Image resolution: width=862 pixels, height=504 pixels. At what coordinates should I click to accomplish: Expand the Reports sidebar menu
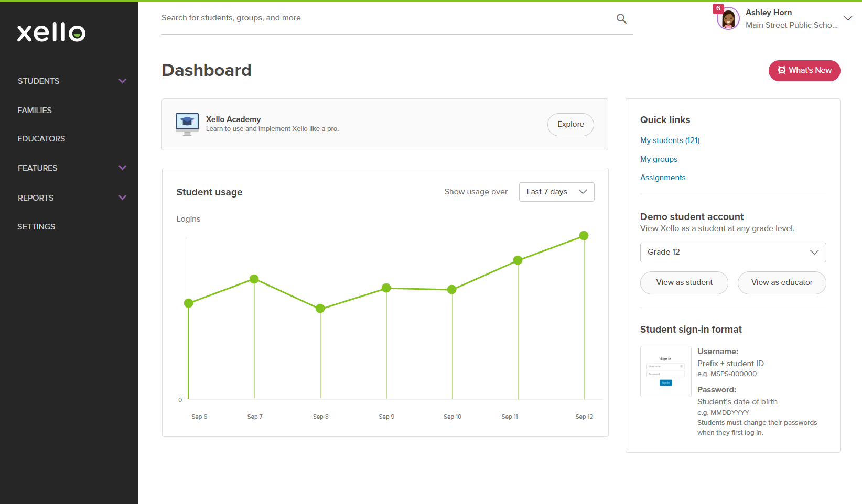click(x=122, y=198)
